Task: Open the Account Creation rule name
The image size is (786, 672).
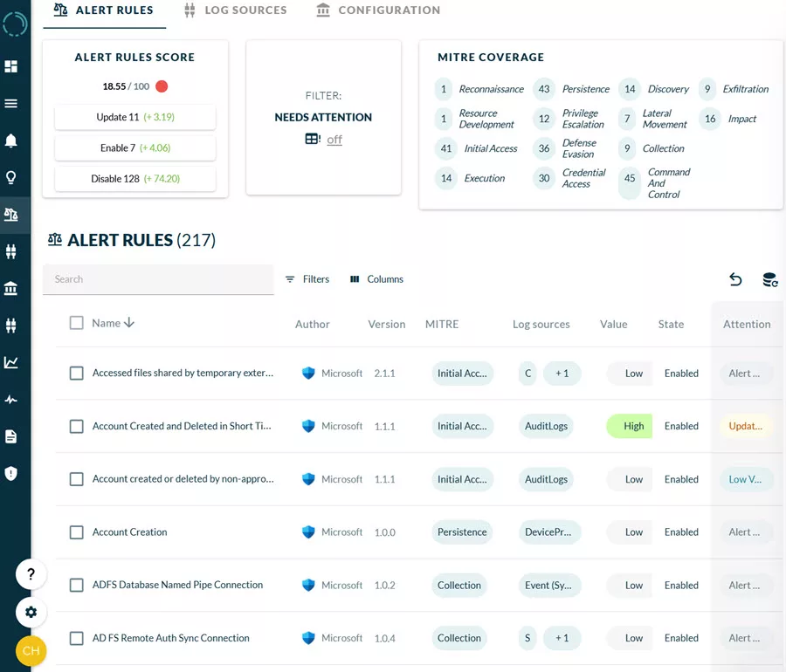Action: 130,531
